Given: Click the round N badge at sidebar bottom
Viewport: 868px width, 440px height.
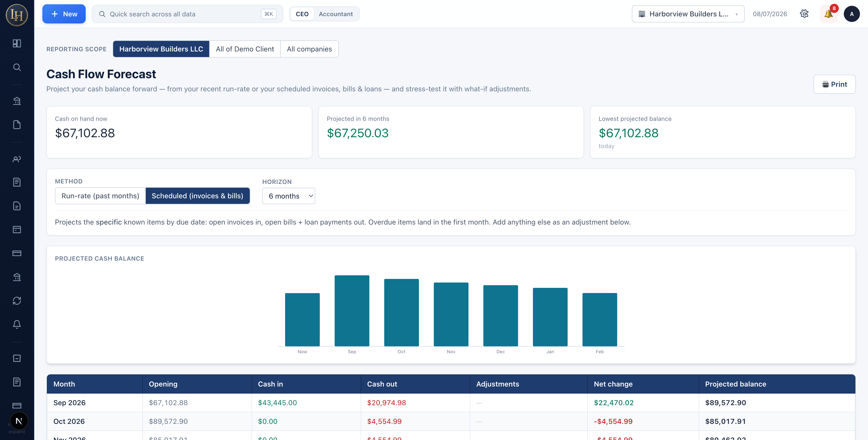Looking at the screenshot, I should 19,421.
